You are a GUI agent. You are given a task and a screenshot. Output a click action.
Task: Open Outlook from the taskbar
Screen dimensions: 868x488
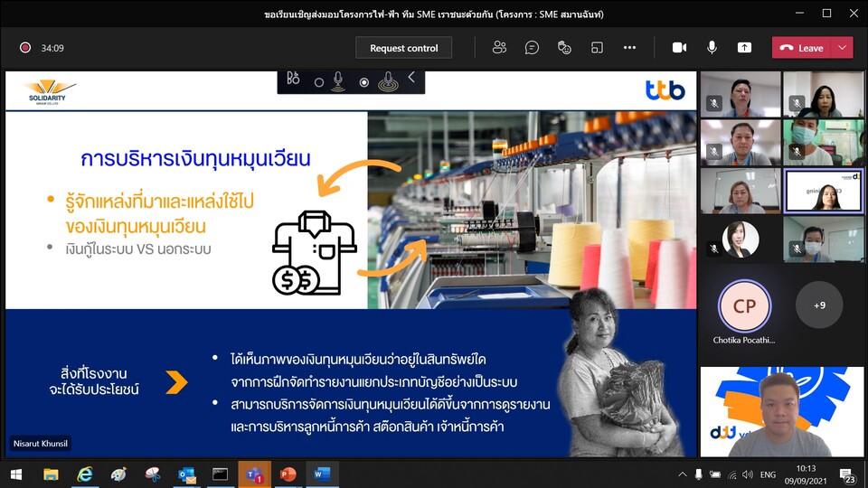click(187, 474)
